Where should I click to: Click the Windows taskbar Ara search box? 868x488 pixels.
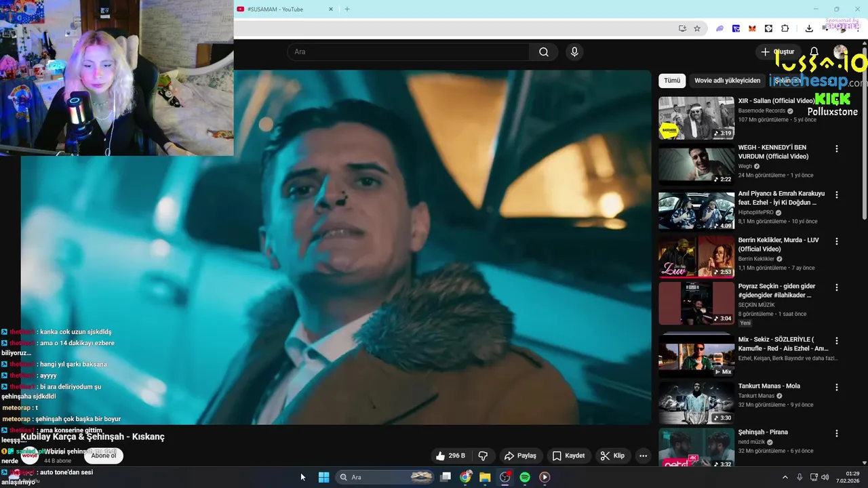pyautogui.click(x=385, y=477)
